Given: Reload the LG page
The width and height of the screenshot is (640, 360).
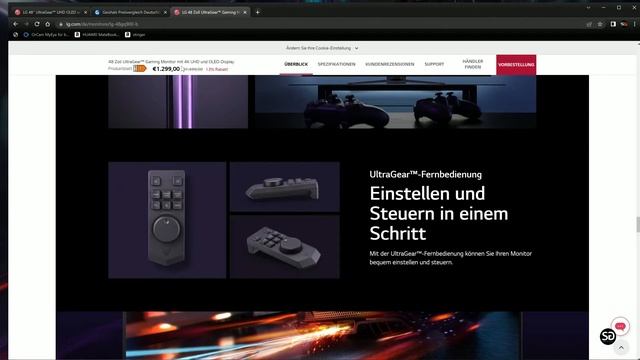Looking at the screenshot, I should 37,24.
